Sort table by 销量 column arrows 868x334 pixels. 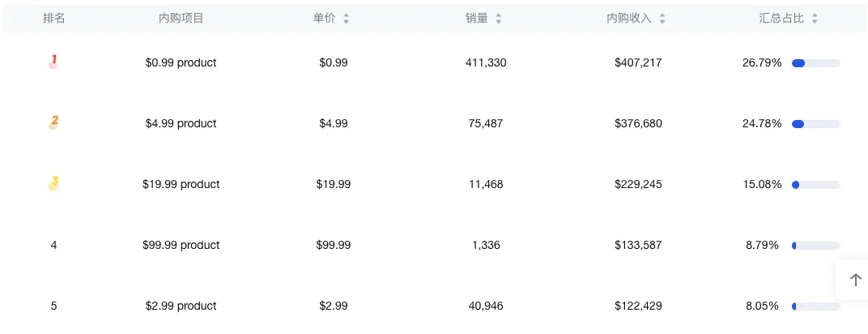[498, 19]
